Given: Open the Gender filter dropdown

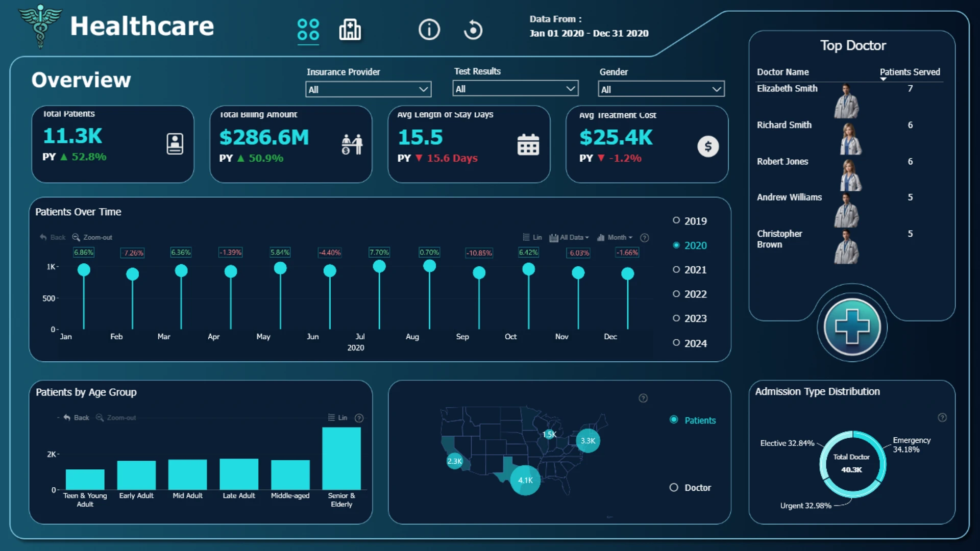Looking at the screenshot, I should click(x=661, y=89).
